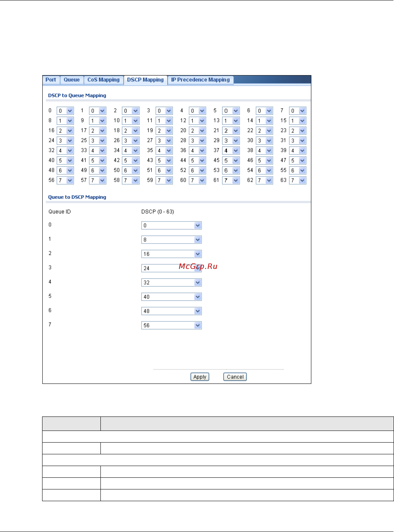Click the Cancel button
Viewport: 394px width, 532px height.
point(235,377)
